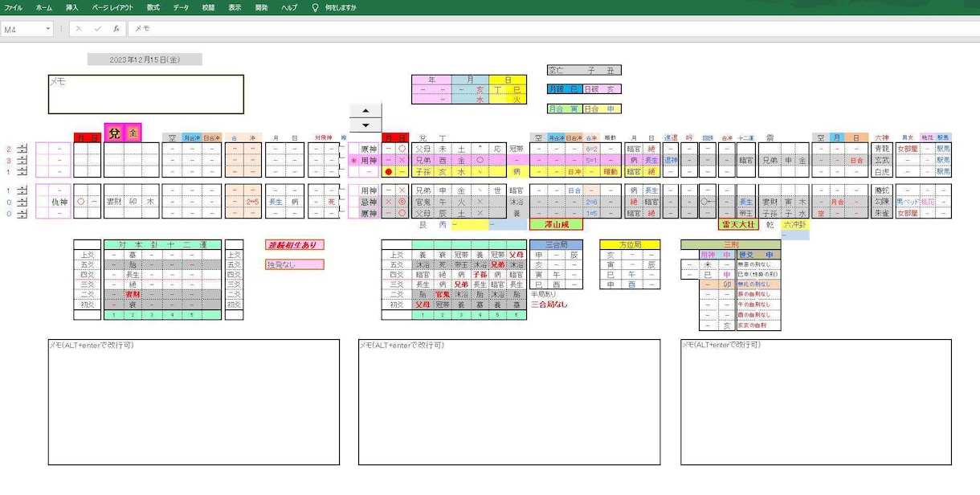Click the lightbulb 何をしますか search
This screenshot has width=980, height=495.
click(334, 7)
